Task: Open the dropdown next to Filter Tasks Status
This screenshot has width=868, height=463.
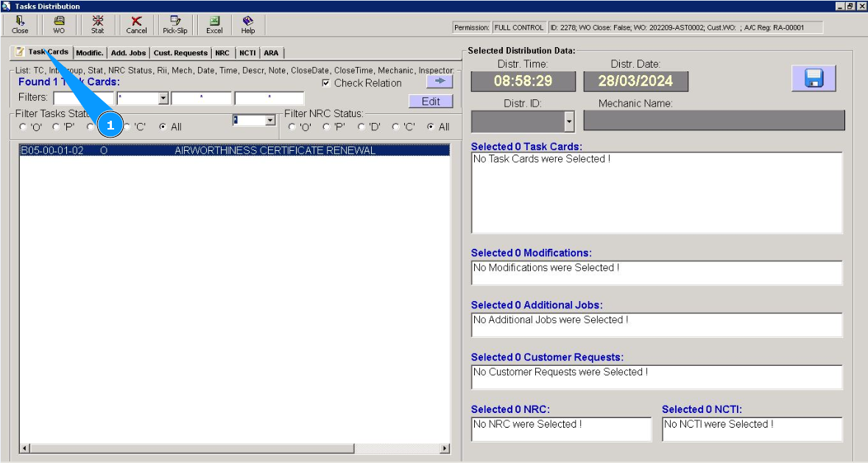Action: pos(270,120)
